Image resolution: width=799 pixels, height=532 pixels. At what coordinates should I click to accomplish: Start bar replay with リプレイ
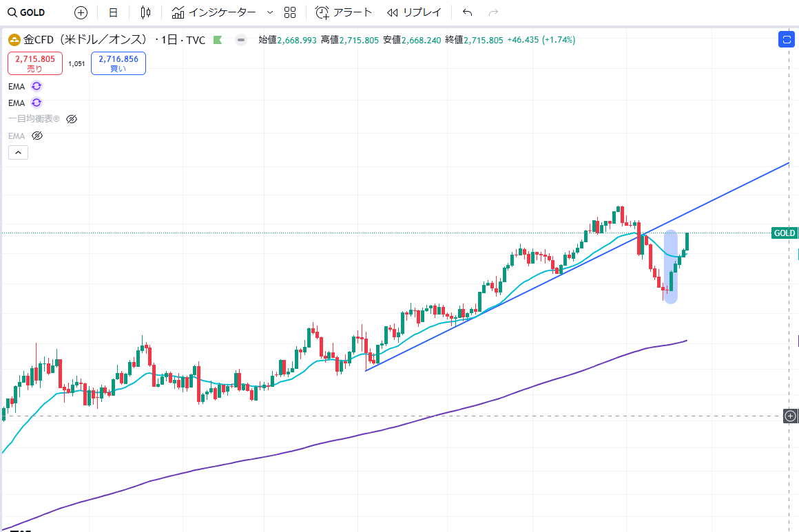tap(414, 12)
